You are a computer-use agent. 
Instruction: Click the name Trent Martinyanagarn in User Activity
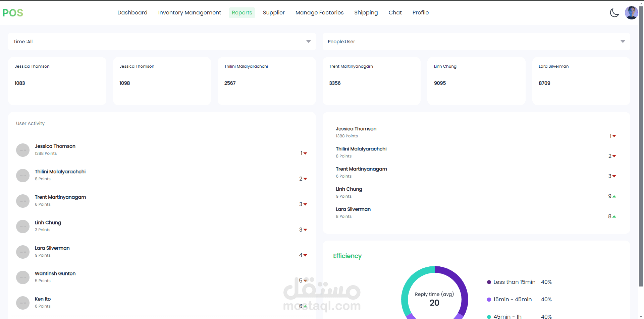(60, 197)
